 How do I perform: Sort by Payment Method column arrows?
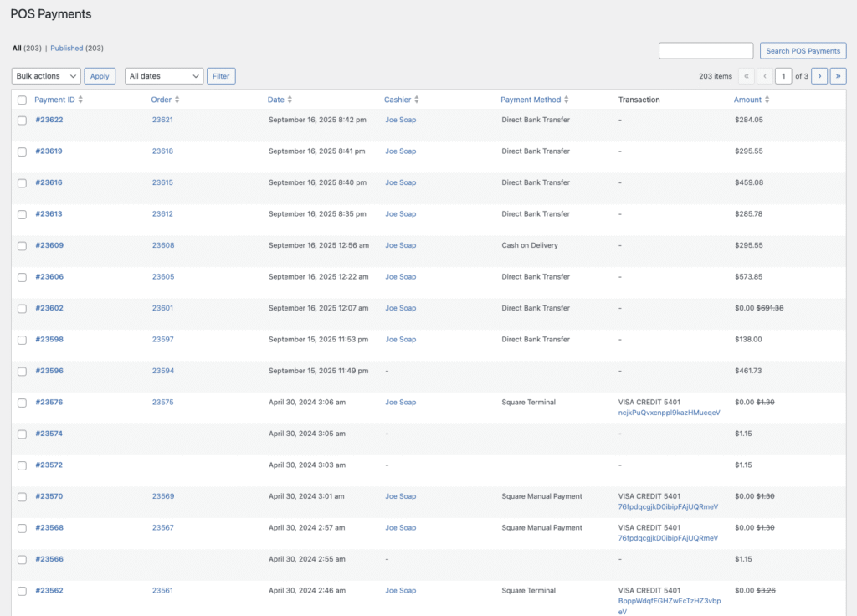coord(567,100)
